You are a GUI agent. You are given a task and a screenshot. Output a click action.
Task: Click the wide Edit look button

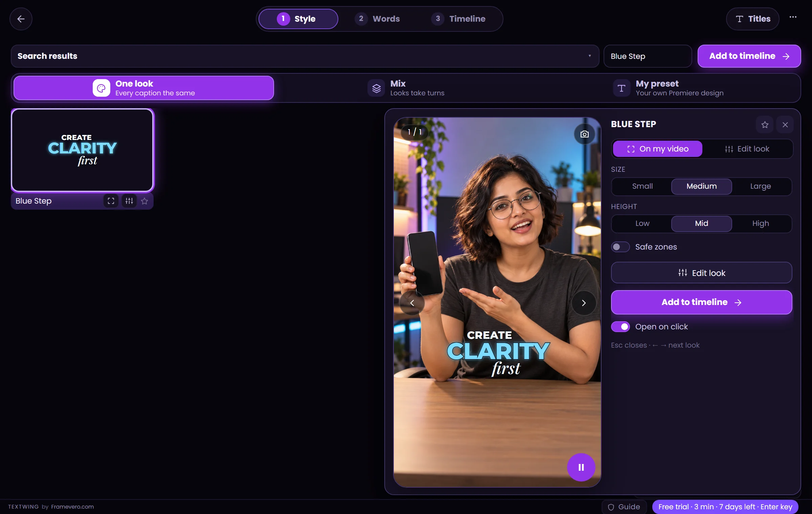pyautogui.click(x=701, y=273)
